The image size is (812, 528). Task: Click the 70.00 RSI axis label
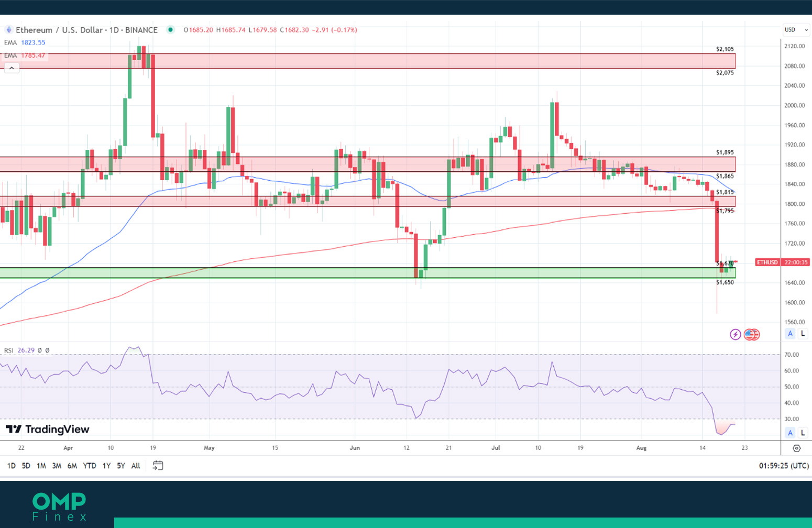792,355
